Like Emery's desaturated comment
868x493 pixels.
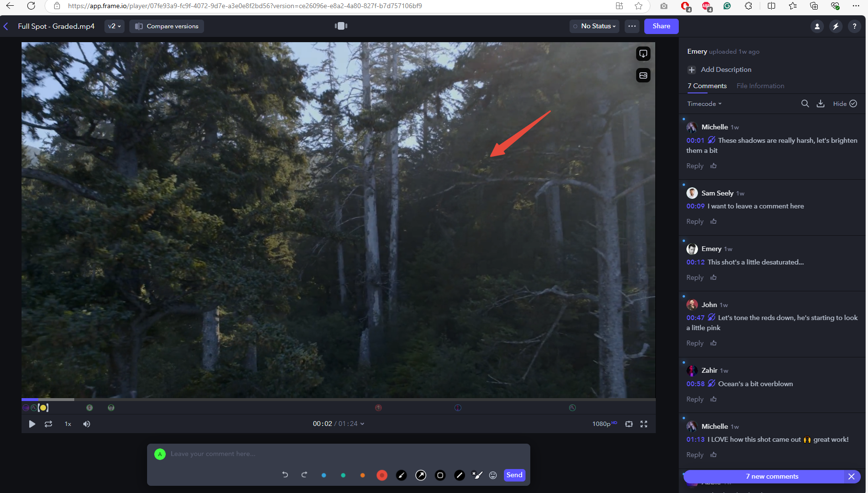pos(713,277)
